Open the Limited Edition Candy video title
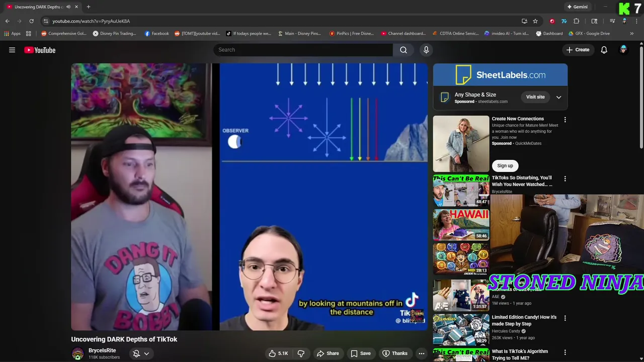The height and width of the screenshot is (362, 644). pyautogui.click(x=524, y=320)
